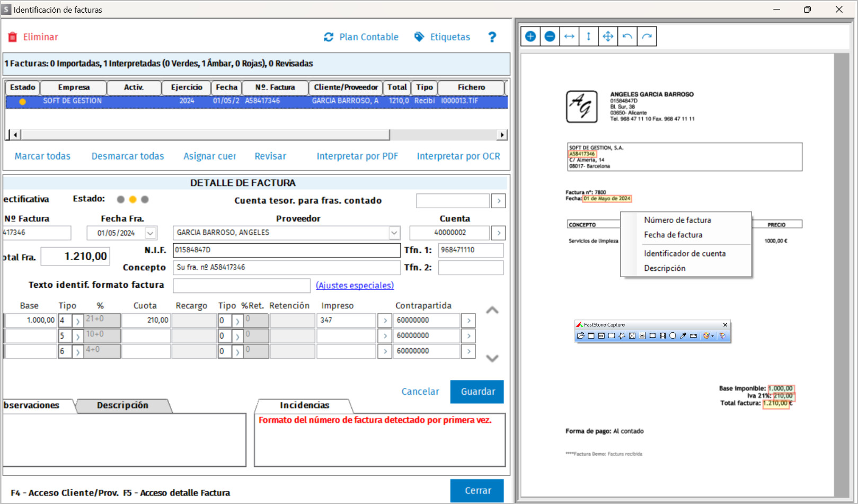The width and height of the screenshot is (858, 504).
Task: Move tax lines up with the chevron
Action: 492,311
